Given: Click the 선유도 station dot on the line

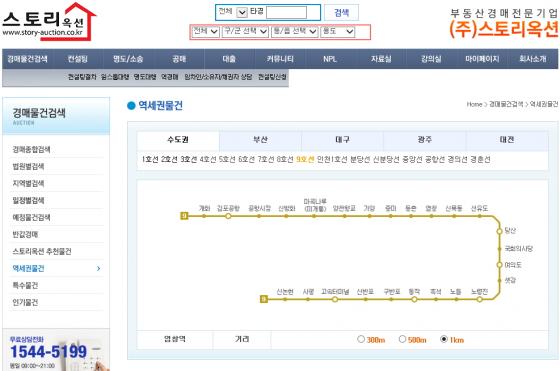Looking at the screenshot, I should [x=479, y=216].
